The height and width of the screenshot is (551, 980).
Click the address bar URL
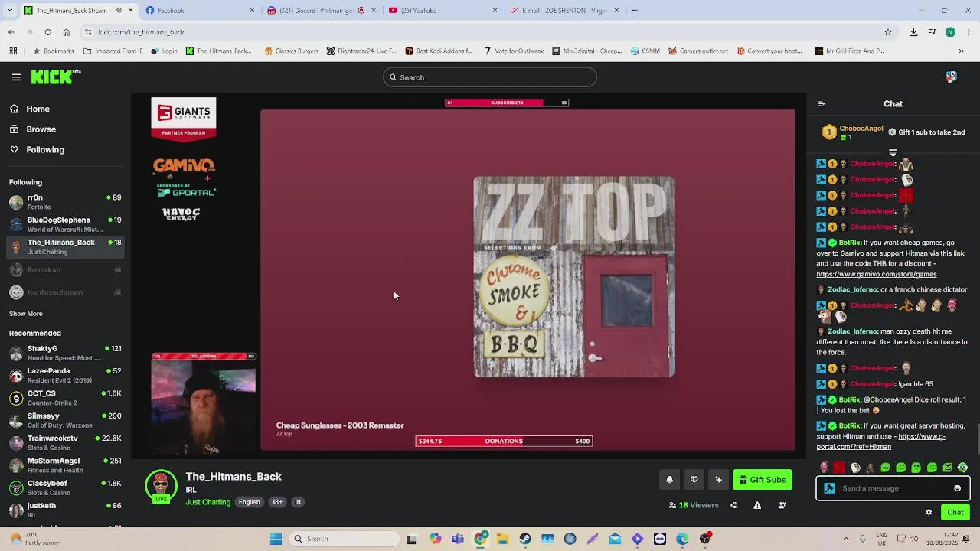pyautogui.click(x=141, y=32)
